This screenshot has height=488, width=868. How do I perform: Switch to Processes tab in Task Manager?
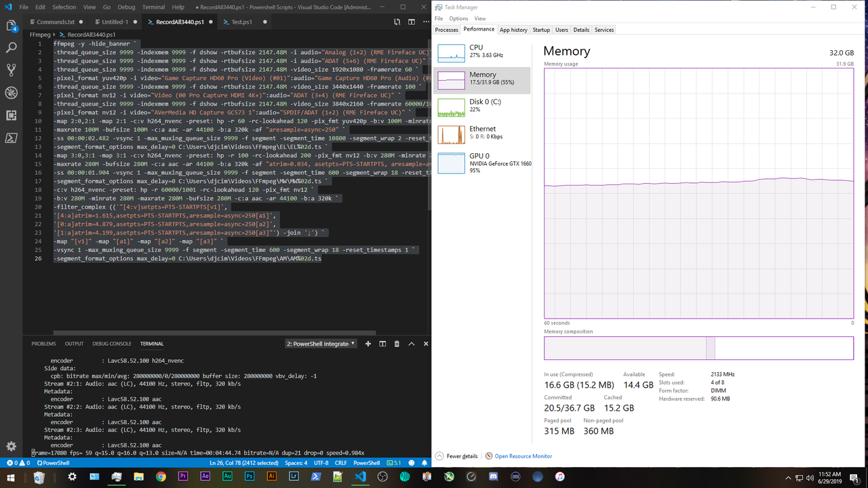pyautogui.click(x=446, y=30)
